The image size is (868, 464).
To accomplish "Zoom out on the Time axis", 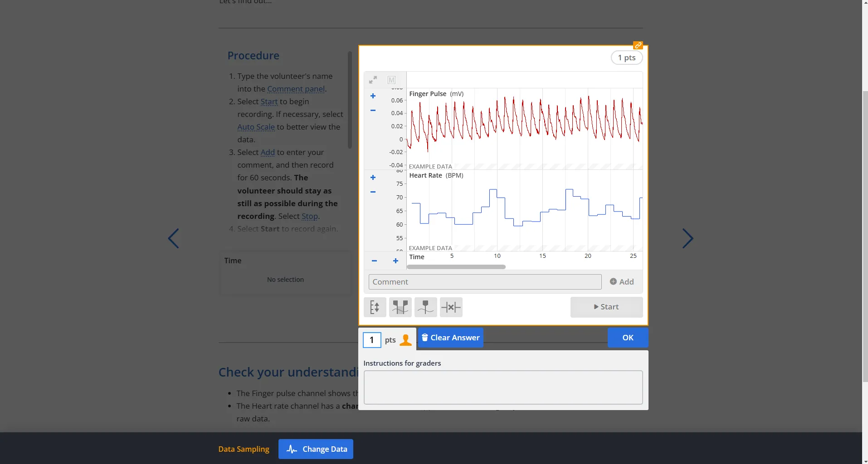I will click(x=374, y=261).
